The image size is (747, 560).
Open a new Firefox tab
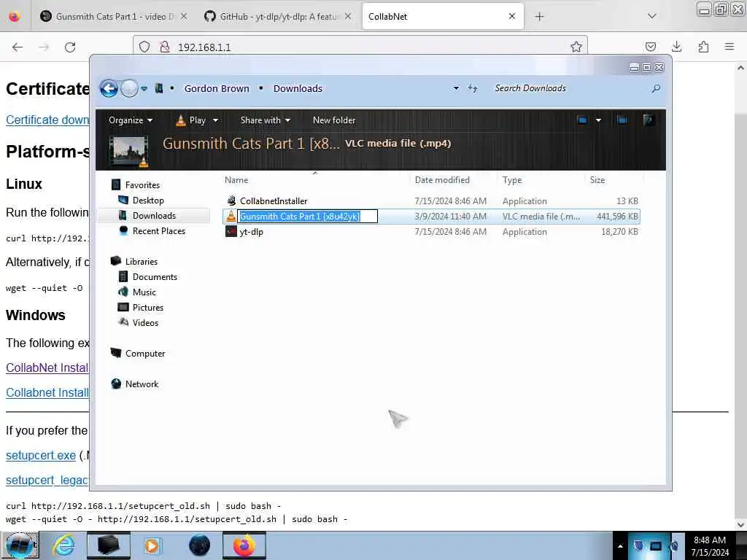[539, 16]
